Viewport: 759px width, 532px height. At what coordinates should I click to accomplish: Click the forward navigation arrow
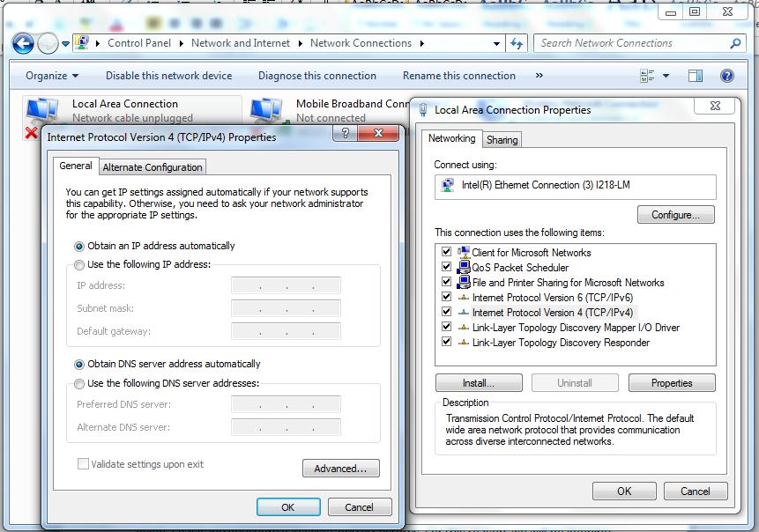click(x=48, y=44)
